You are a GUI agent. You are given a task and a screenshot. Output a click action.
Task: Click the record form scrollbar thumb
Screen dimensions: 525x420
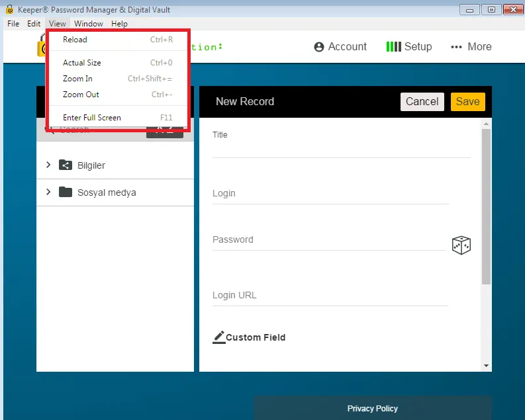(486, 206)
